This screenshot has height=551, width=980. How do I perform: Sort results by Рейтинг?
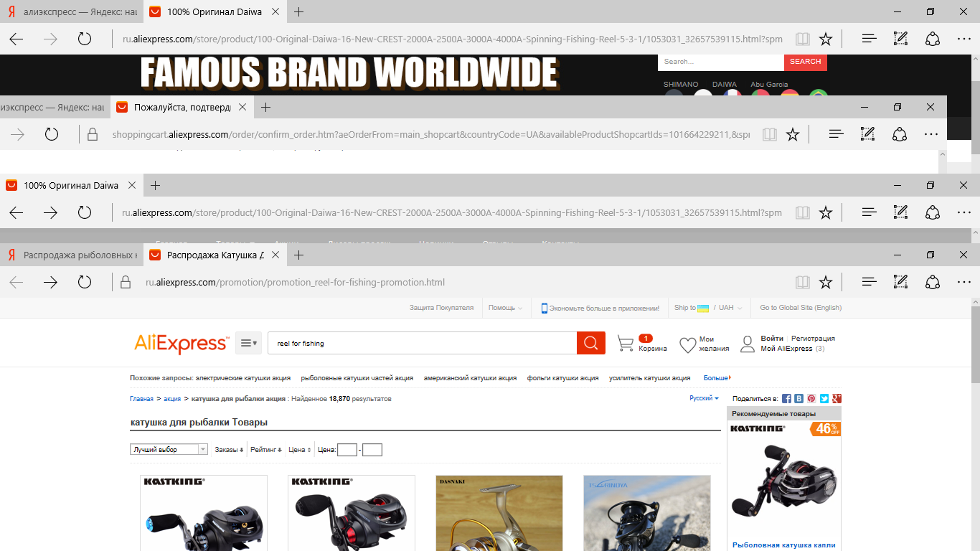pos(265,450)
